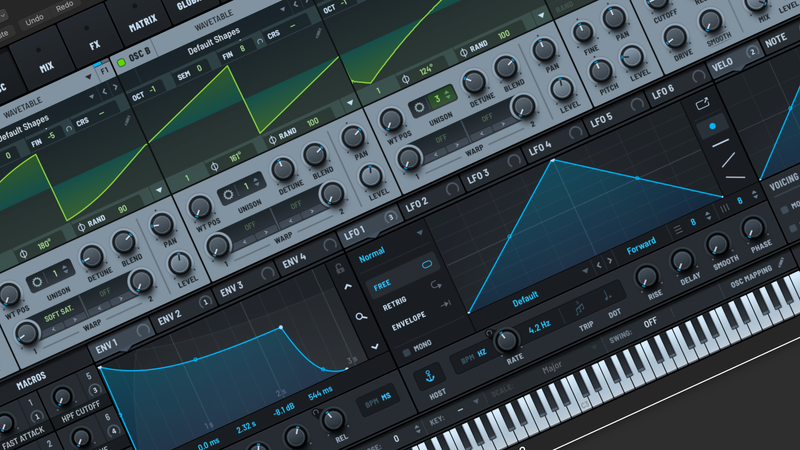800x450 pixels.
Task: Click previous LFO shape arrow beside Default
Action: tap(599, 265)
